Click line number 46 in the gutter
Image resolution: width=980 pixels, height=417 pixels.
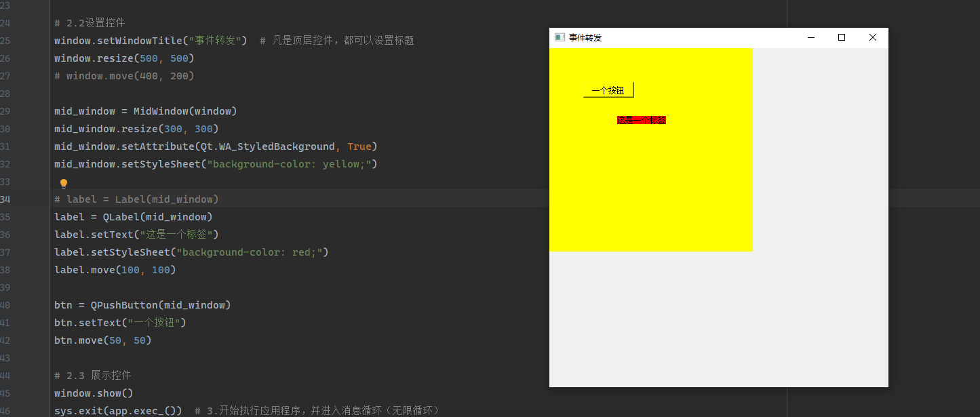(4, 411)
